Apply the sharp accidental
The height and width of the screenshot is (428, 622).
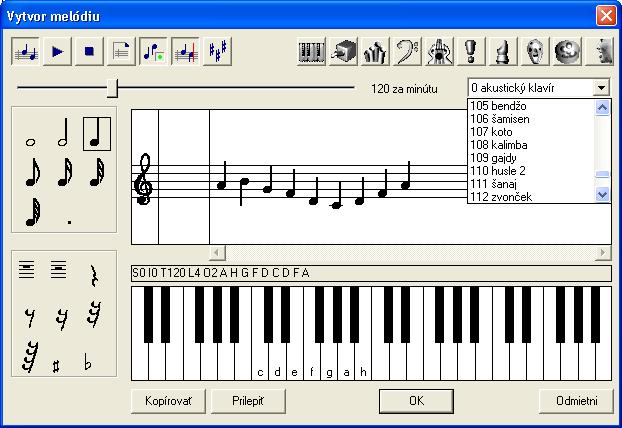(x=56, y=366)
